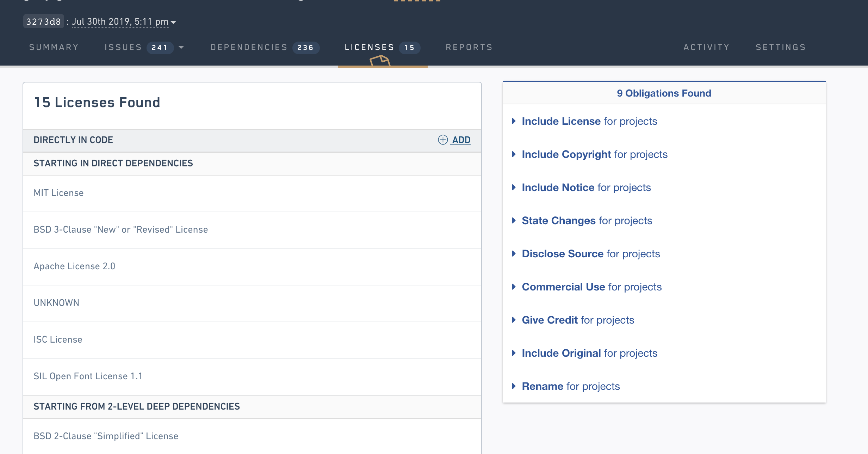This screenshot has width=868, height=454.
Task: Click the plus circle Add icon
Action: (x=442, y=140)
